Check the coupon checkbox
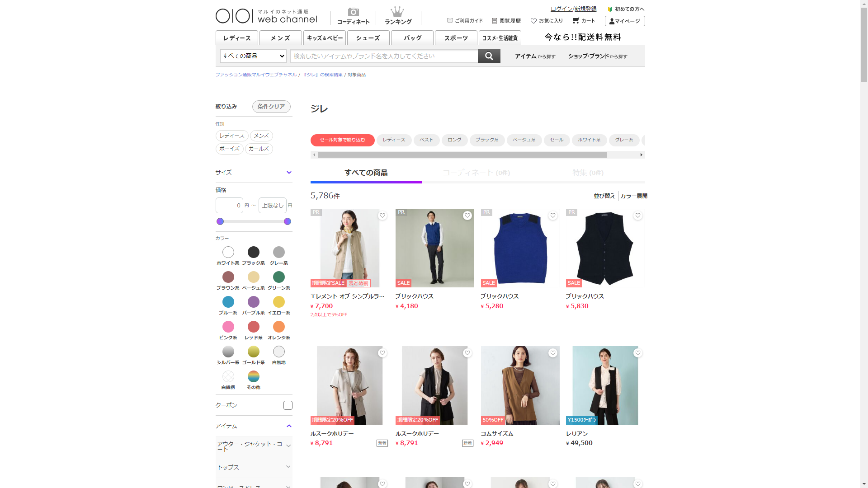The image size is (868, 488). [x=288, y=405]
